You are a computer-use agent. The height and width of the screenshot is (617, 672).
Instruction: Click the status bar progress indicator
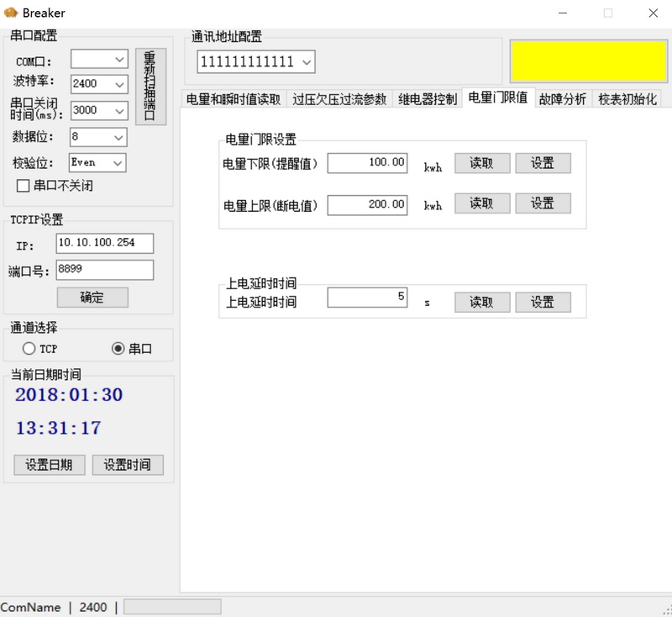click(x=172, y=607)
